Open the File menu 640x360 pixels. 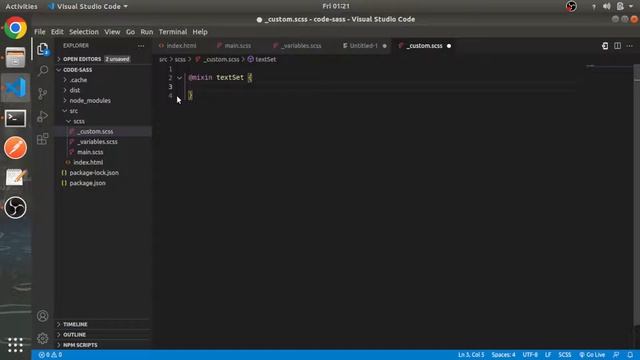(x=40, y=32)
